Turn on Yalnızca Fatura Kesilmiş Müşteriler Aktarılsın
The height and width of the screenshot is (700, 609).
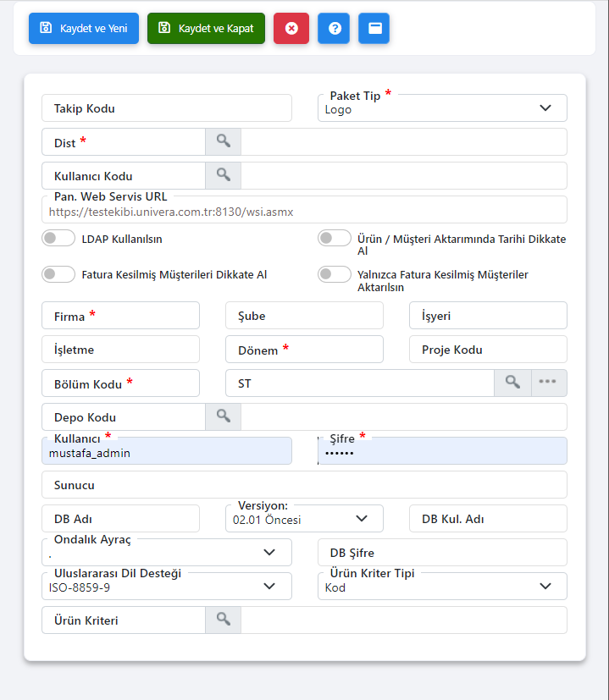pos(335,274)
